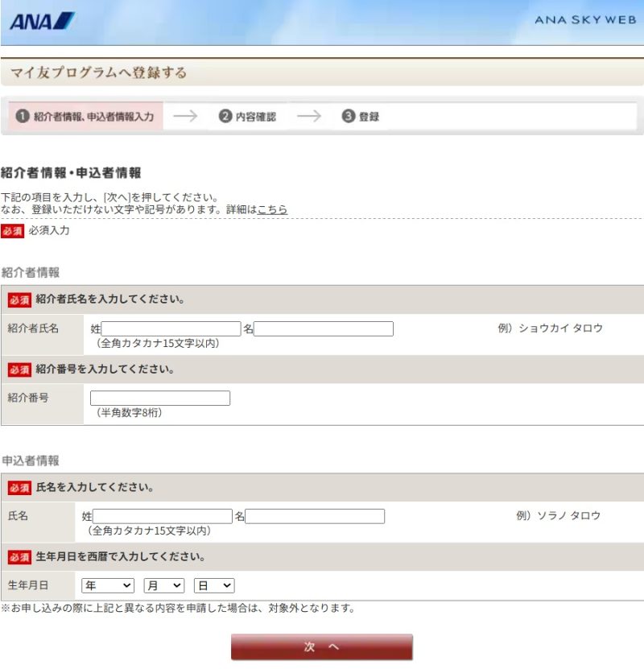Focus the applicant 氏名 姓 input field
The width and height of the screenshot is (644, 669).
[163, 516]
